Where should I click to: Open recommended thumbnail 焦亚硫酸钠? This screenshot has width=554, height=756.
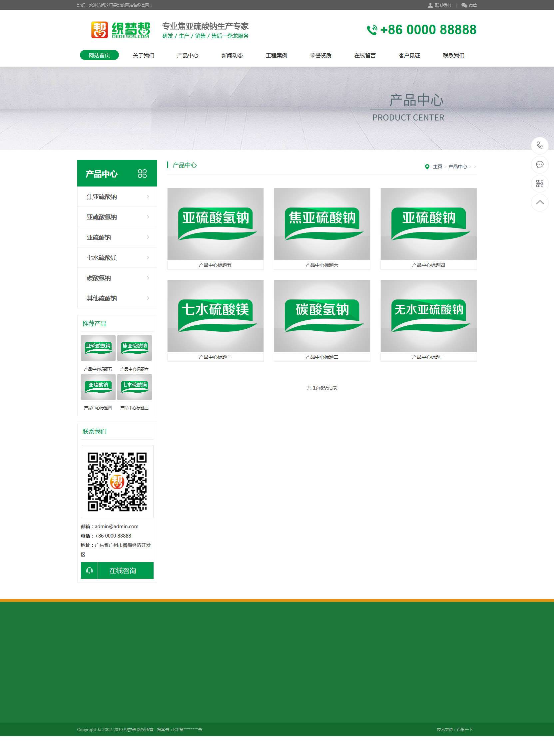[135, 348]
